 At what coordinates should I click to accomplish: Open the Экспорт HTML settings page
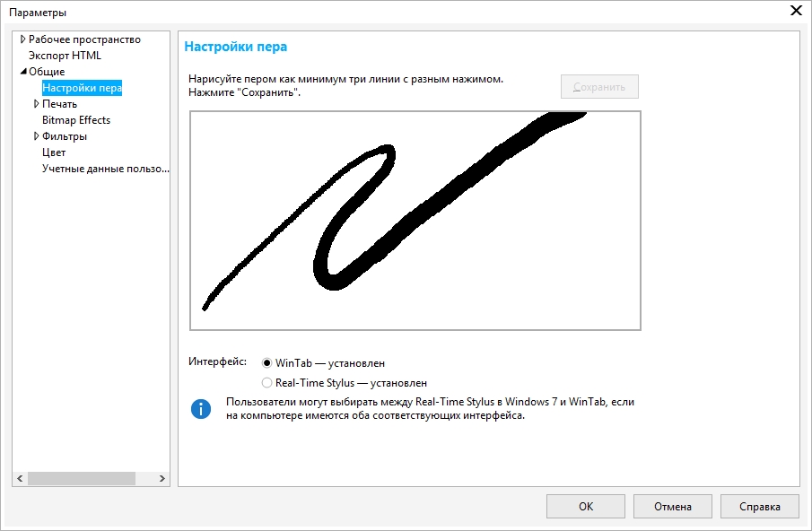coord(65,56)
